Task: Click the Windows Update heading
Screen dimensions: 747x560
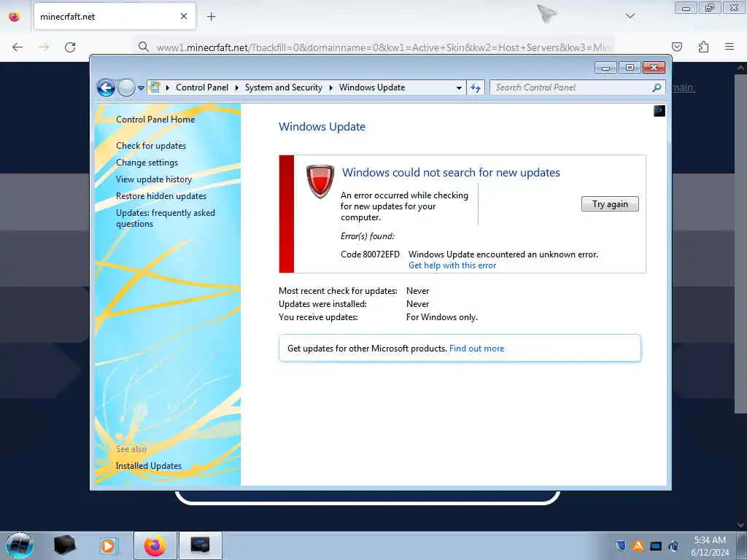Action: click(322, 127)
